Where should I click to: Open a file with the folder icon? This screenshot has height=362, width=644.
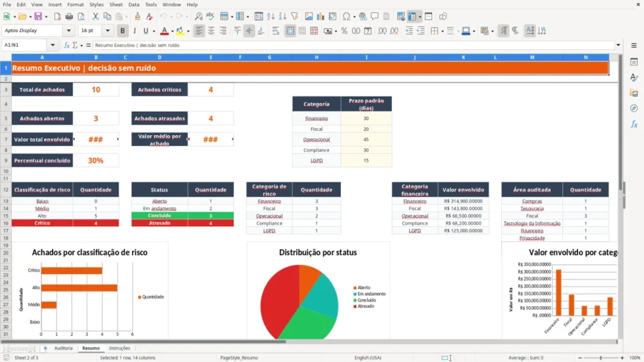point(22,16)
